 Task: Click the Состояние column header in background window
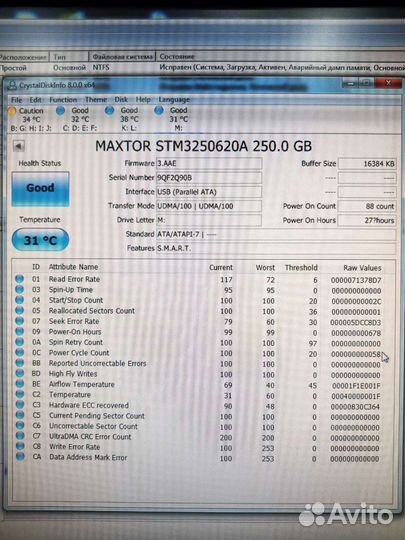pyautogui.click(x=177, y=56)
